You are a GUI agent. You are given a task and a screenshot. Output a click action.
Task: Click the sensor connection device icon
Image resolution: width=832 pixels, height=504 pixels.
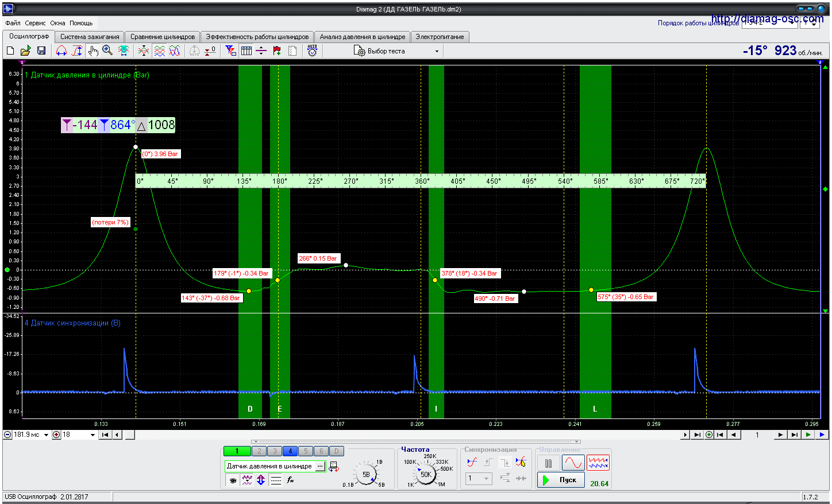pos(334,467)
